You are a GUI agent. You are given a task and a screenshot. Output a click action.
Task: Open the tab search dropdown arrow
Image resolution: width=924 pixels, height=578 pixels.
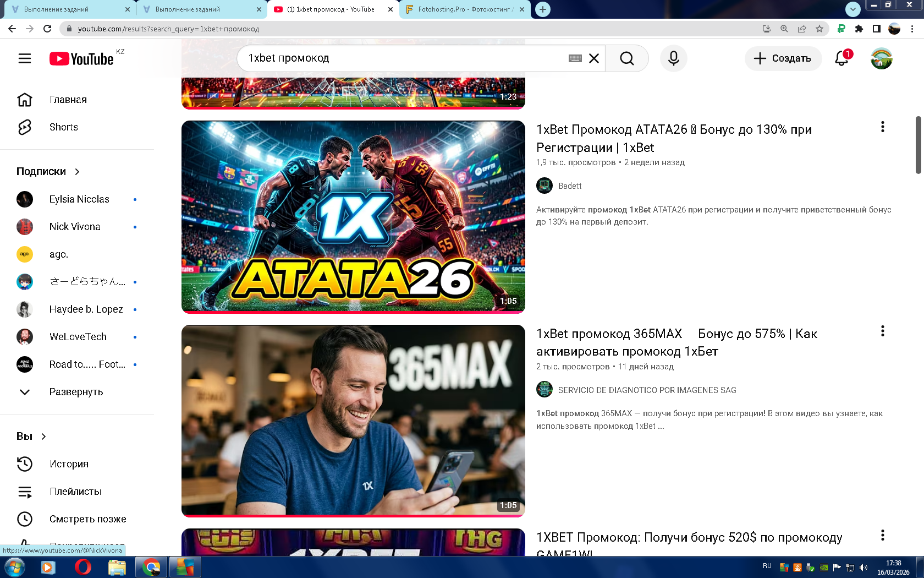pos(853,9)
